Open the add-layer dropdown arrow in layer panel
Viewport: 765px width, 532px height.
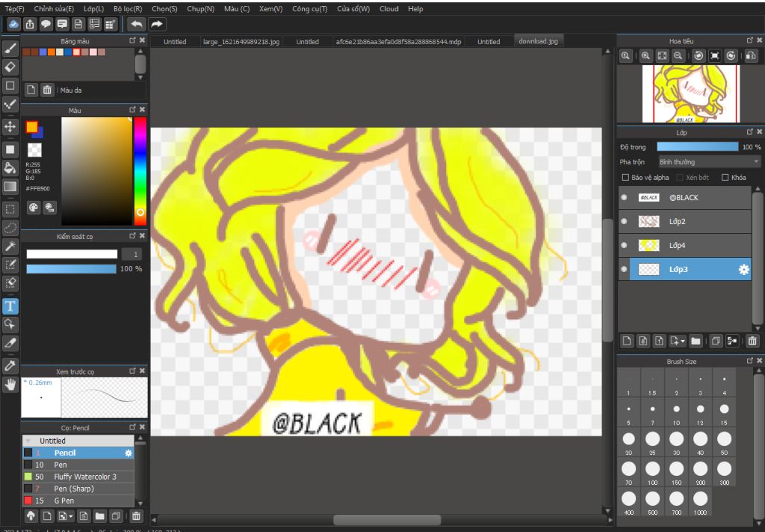683,341
